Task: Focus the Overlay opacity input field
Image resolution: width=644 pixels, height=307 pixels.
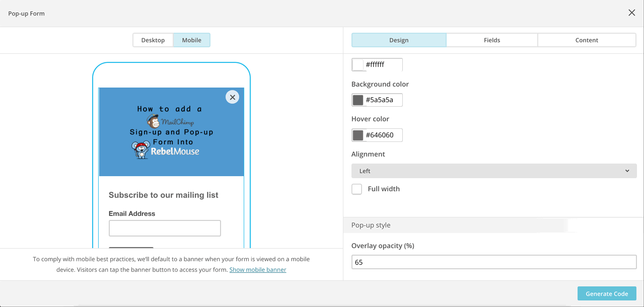Action: pyautogui.click(x=493, y=262)
